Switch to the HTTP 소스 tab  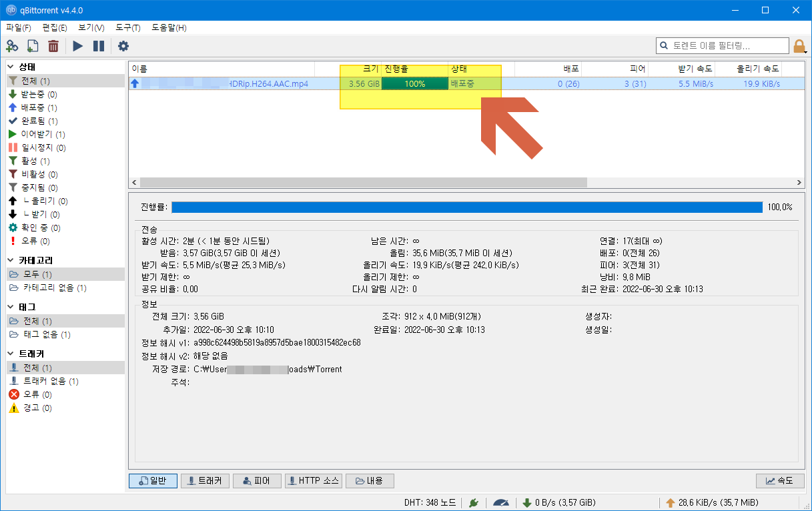click(x=314, y=481)
